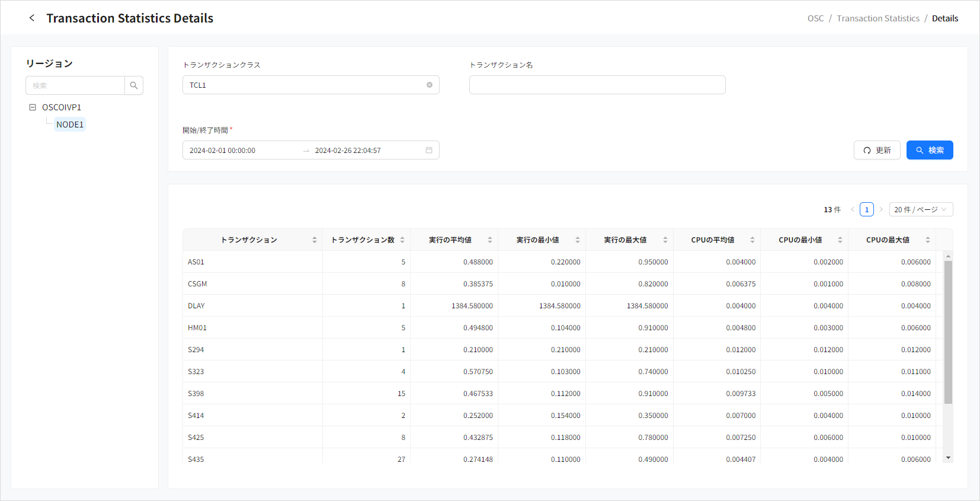Click the OSC breadcrumb link
The width and height of the screenshot is (980, 501).
tap(815, 18)
